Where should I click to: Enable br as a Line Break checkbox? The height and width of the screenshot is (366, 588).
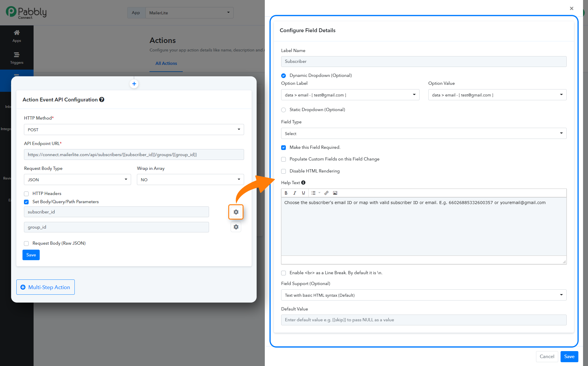pyautogui.click(x=283, y=273)
